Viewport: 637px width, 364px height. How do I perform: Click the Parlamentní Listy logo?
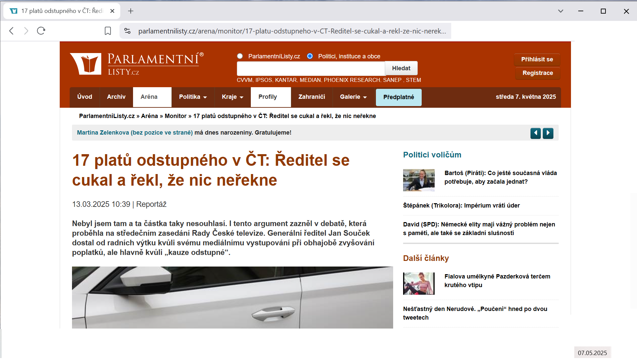[137, 64]
